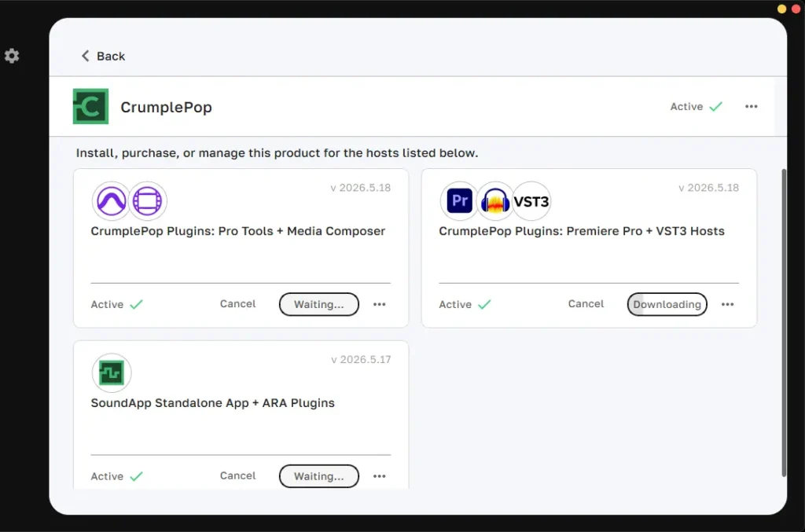Click Active status on Pro Tools card
805x532 pixels.
point(117,304)
